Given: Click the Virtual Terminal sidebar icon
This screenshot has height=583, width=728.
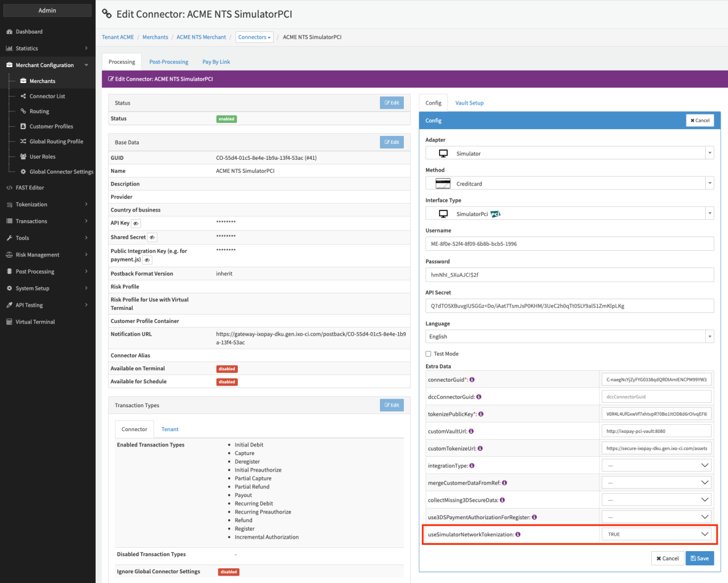Looking at the screenshot, I should (9, 322).
